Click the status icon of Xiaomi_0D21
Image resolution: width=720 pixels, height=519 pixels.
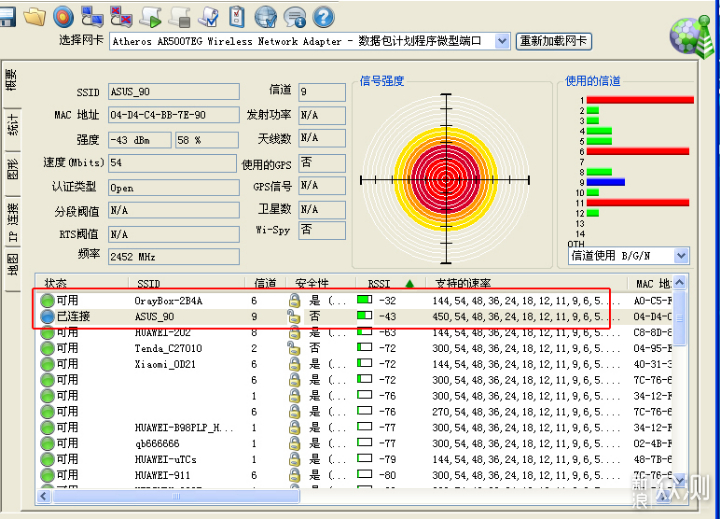(47, 364)
